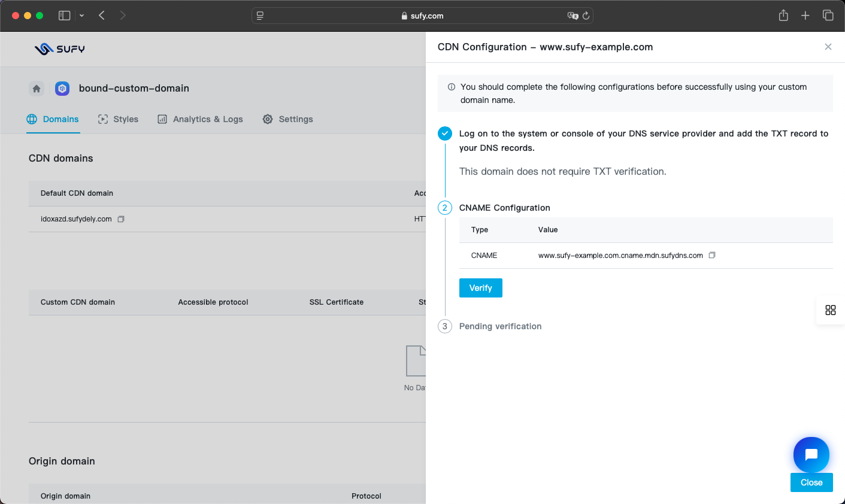Open a new Safari tab
Screen dimensions: 845x504
[805, 16]
